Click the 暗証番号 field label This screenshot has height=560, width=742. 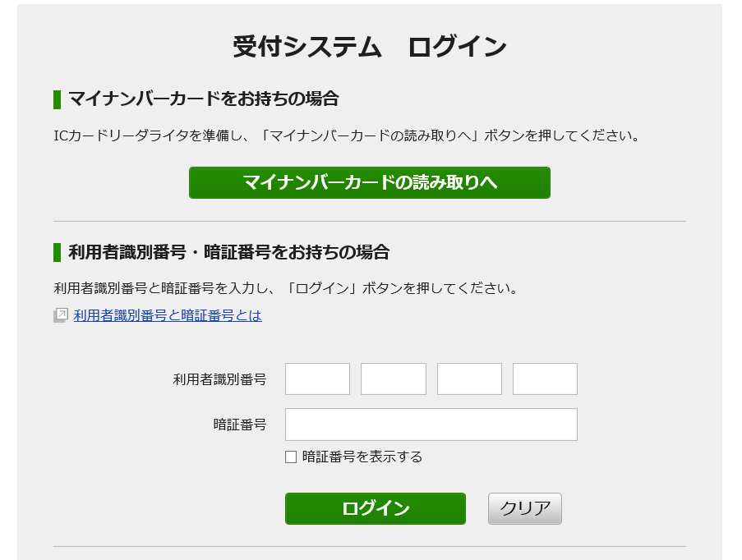coord(240,425)
